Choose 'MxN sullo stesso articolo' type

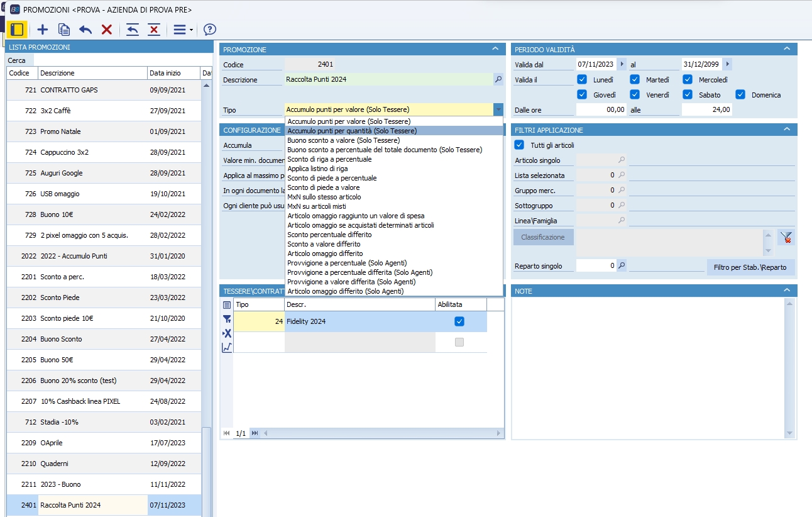(x=394, y=197)
